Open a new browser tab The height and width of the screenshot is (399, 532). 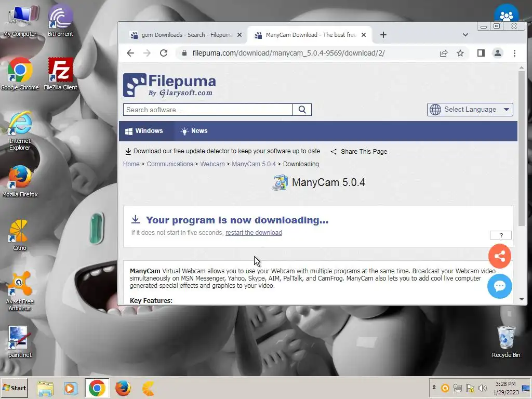(x=383, y=35)
